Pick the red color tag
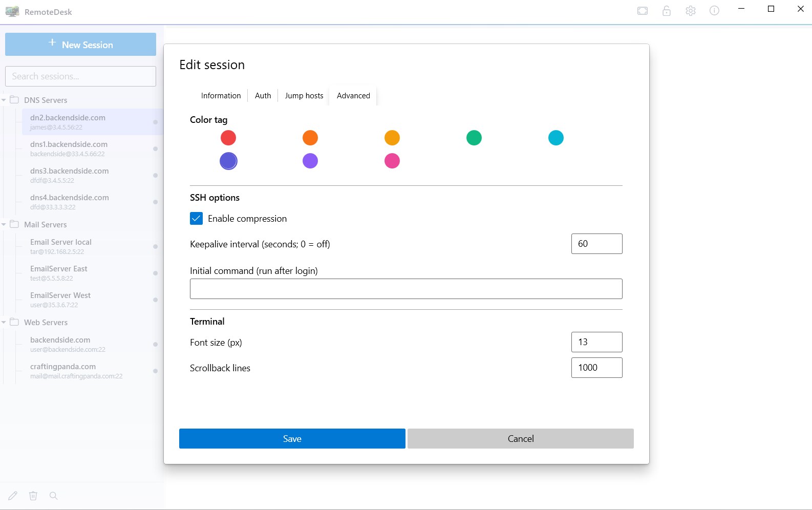This screenshot has height=510, width=812. coord(228,138)
